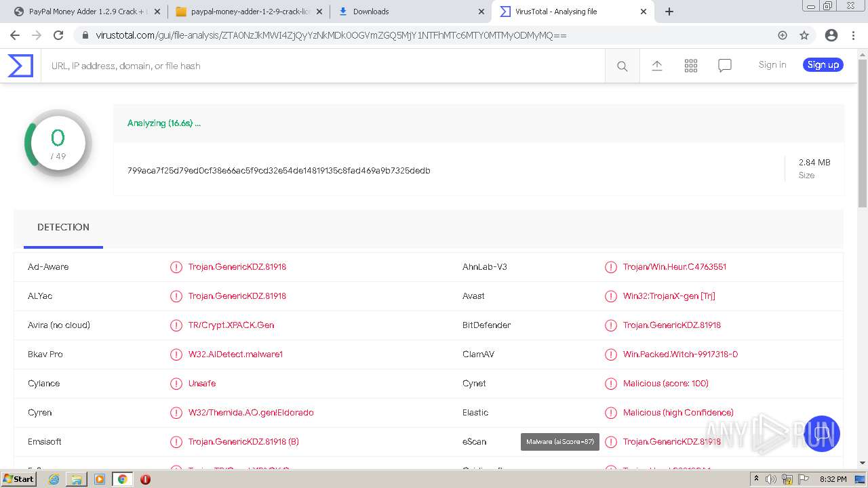Open the apps grid icon

pos(691,66)
